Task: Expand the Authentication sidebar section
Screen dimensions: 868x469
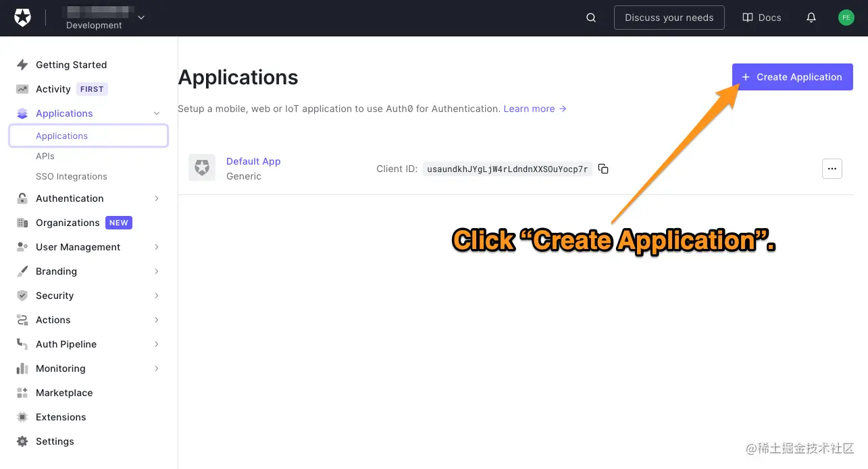Action: 157,198
